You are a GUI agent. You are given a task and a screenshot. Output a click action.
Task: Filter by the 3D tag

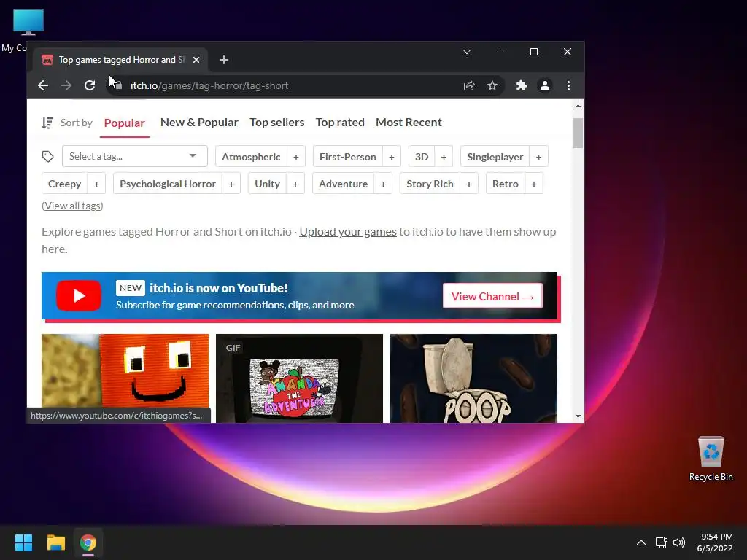422,157
